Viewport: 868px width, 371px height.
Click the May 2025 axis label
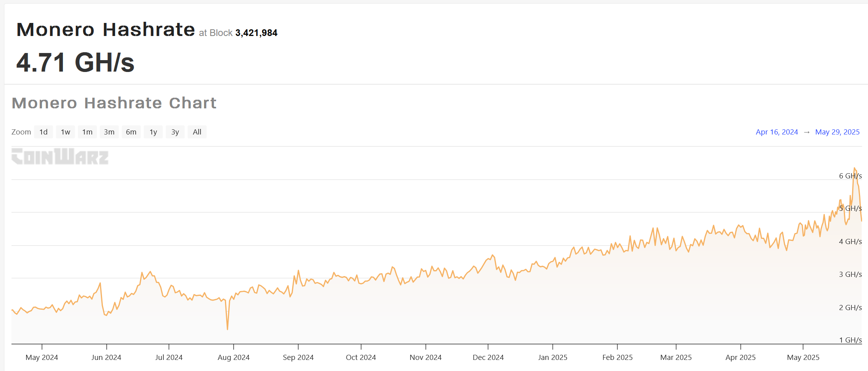(x=803, y=358)
